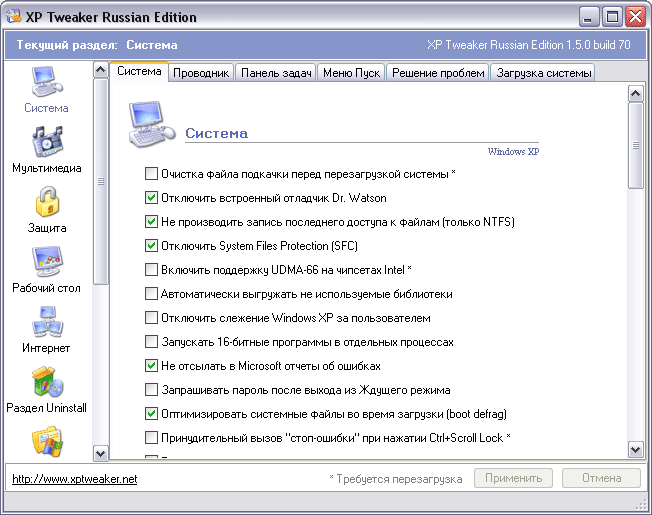Image resolution: width=652 pixels, height=515 pixels.
Task: Switch to the Проводник tab
Action: pos(201,73)
